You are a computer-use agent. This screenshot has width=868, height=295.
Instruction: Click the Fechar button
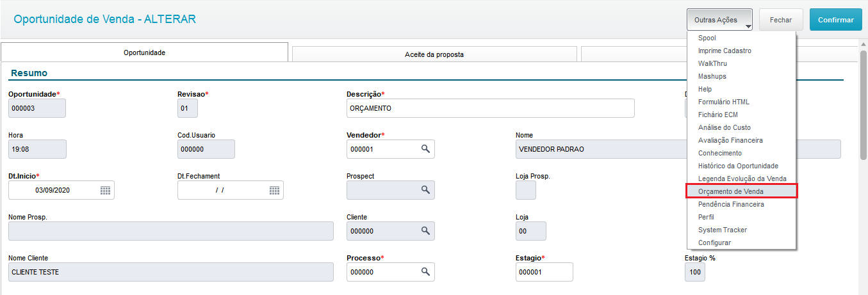click(781, 20)
